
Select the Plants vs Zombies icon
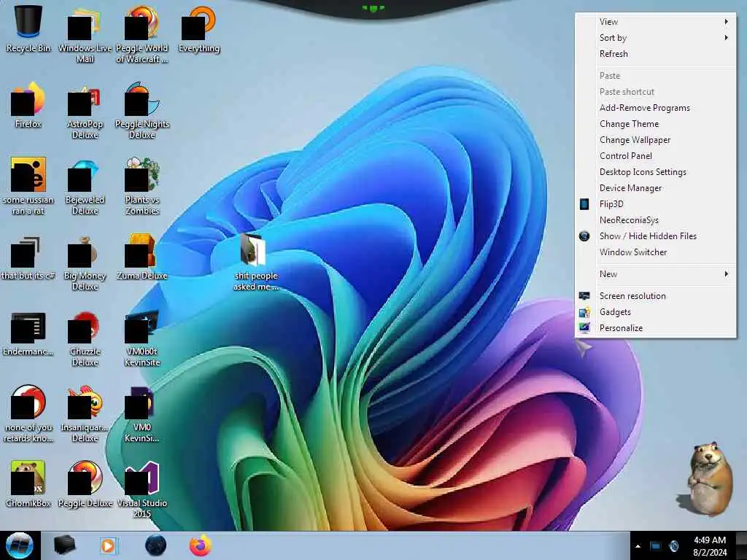coord(142,186)
